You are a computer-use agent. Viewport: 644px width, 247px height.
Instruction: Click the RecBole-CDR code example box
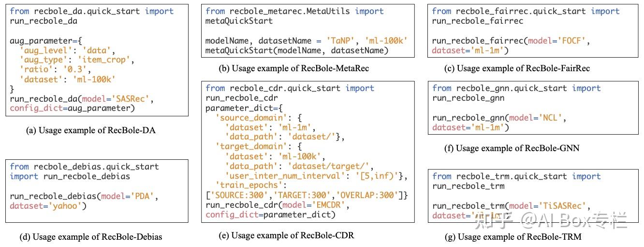coord(307,152)
